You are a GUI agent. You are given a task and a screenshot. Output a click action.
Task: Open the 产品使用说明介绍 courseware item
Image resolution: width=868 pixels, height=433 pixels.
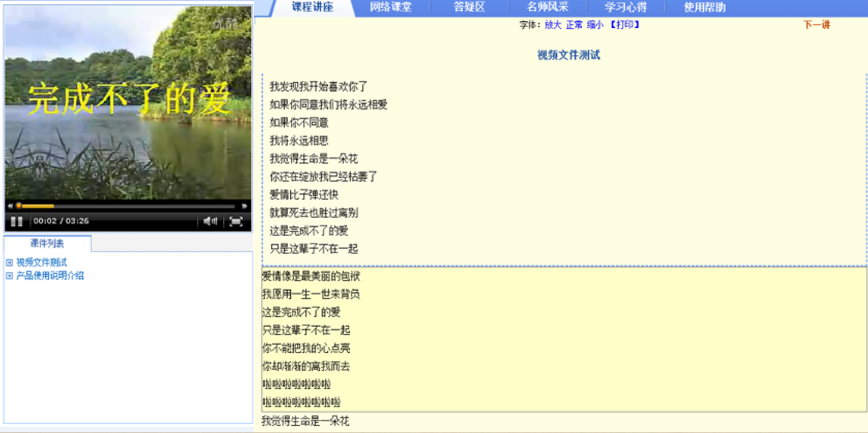(50, 276)
